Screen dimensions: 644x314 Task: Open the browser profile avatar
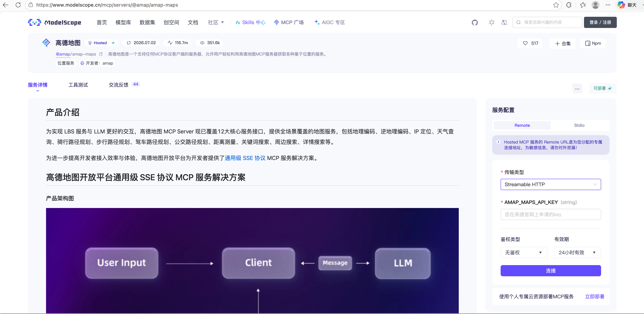click(x=596, y=5)
